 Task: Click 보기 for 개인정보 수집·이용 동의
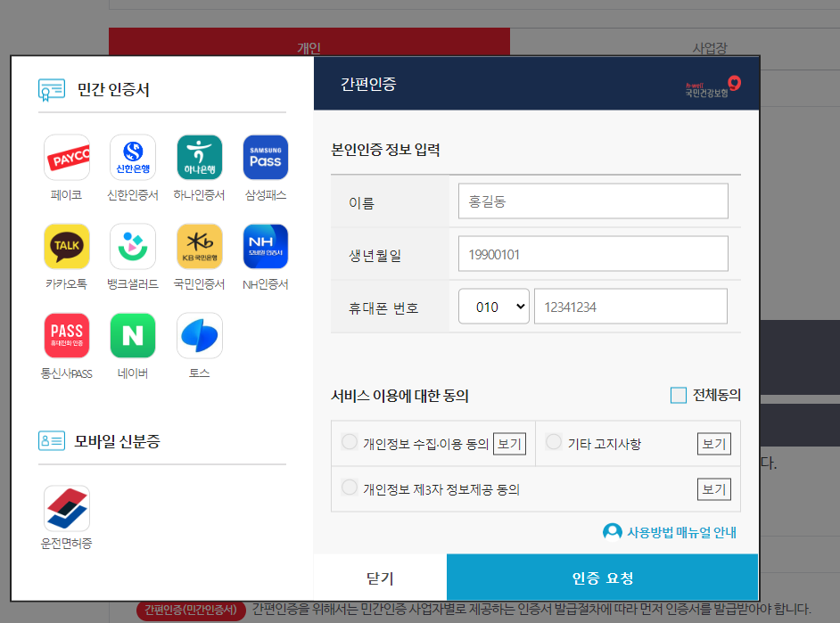(509, 444)
